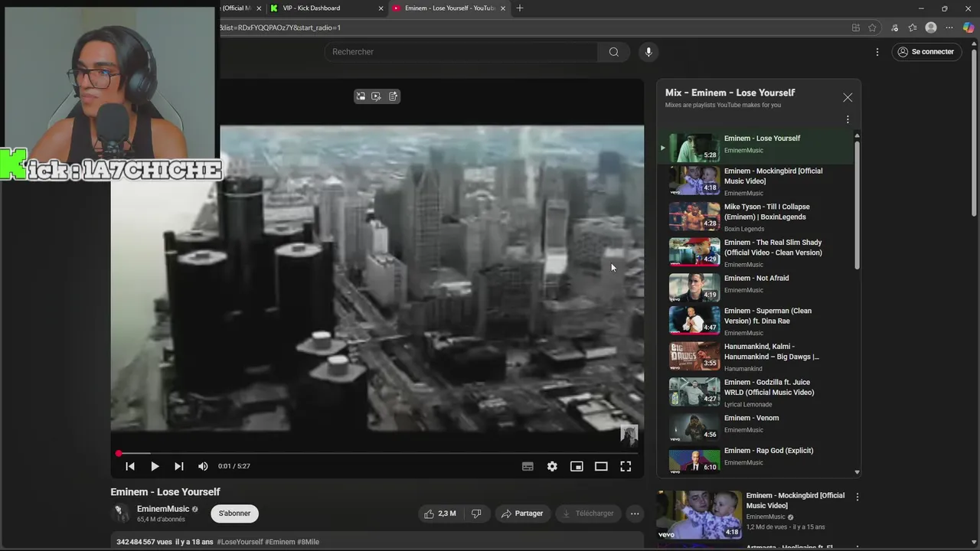Click the EminemMusic channel avatar
Image resolution: width=980 pixels, height=551 pixels.
(121, 514)
